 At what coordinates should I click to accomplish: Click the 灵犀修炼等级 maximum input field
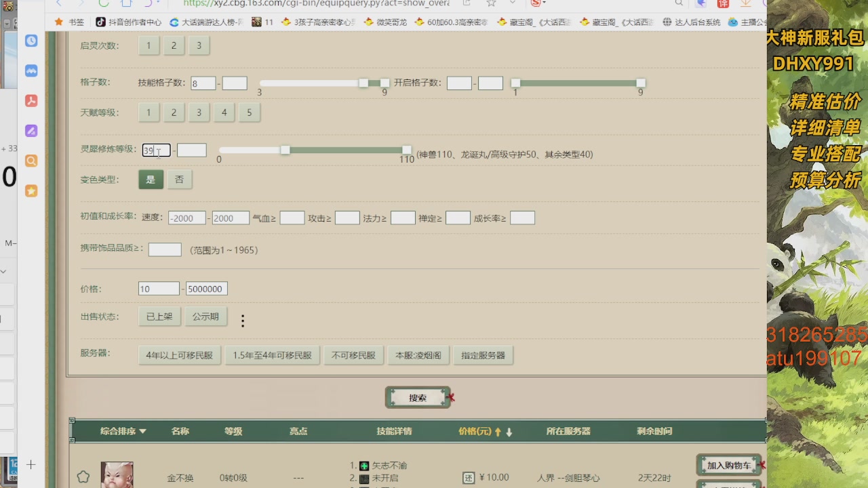click(x=192, y=150)
